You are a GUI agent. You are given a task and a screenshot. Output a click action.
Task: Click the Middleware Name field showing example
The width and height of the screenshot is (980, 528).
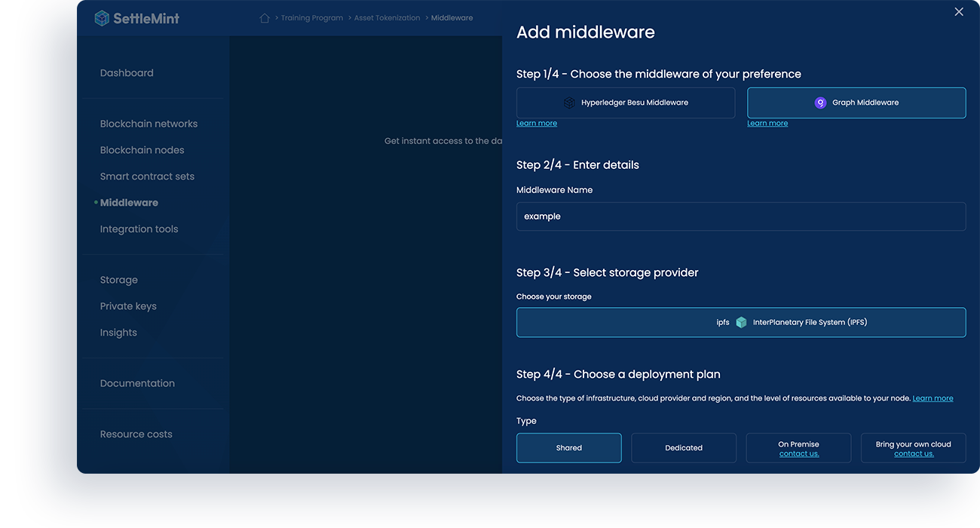click(x=741, y=216)
